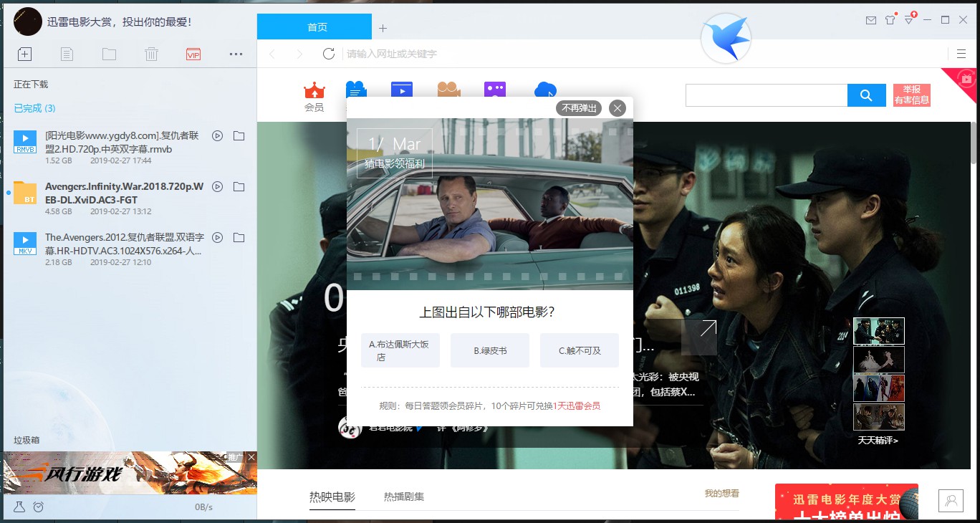Choose answer A.布达佩斯大饭店
Image resolution: width=980 pixels, height=523 pixels.
(x=400, y=350)
